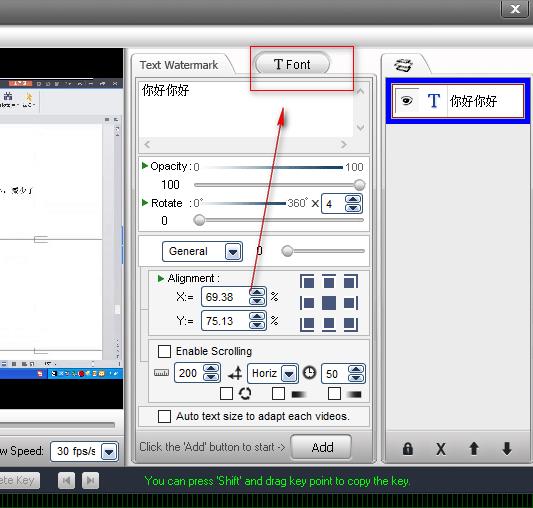The image size is (533, 508).
Task: Increase the scrolling distance 200 value
Action: tap(211, 369)
